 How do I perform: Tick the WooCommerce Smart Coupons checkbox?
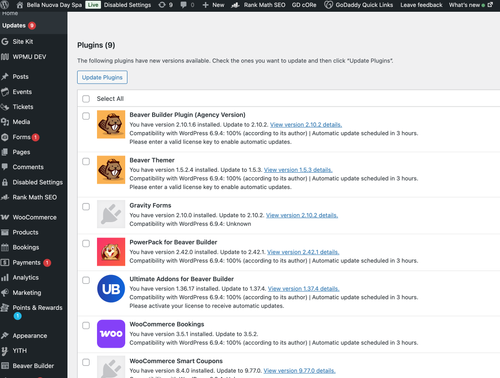click(86, 362)
